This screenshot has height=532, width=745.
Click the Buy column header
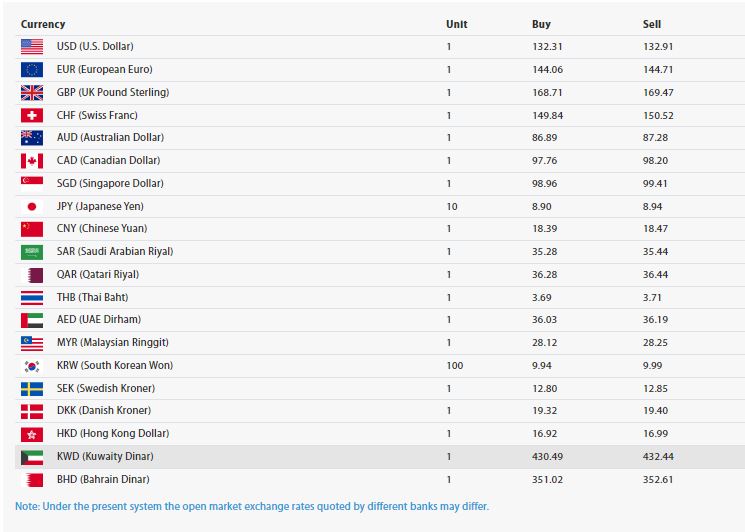tap(541, 23)
